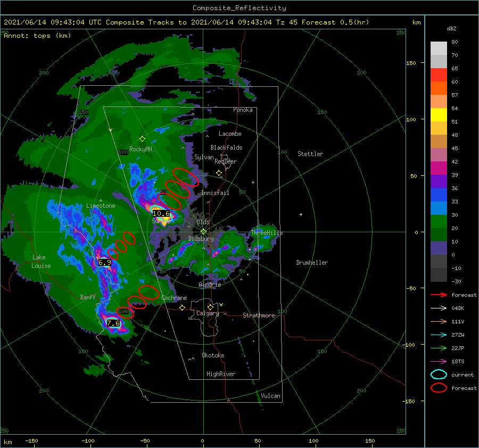Image resolution: width=479 pixels, height=448 pixels.
Task: Click the 'Annot: tops (km)' annotation text
Action: 37,36
